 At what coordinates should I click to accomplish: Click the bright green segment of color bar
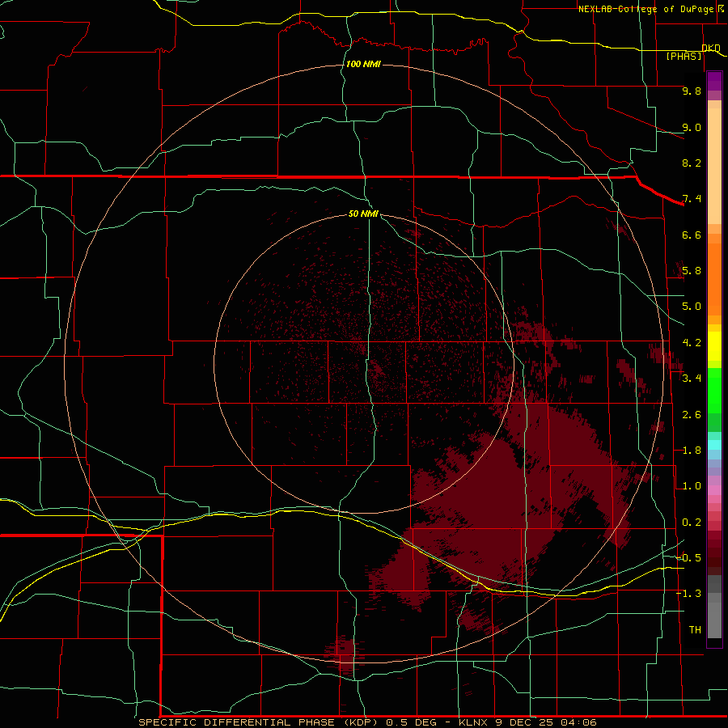point(714,392)
